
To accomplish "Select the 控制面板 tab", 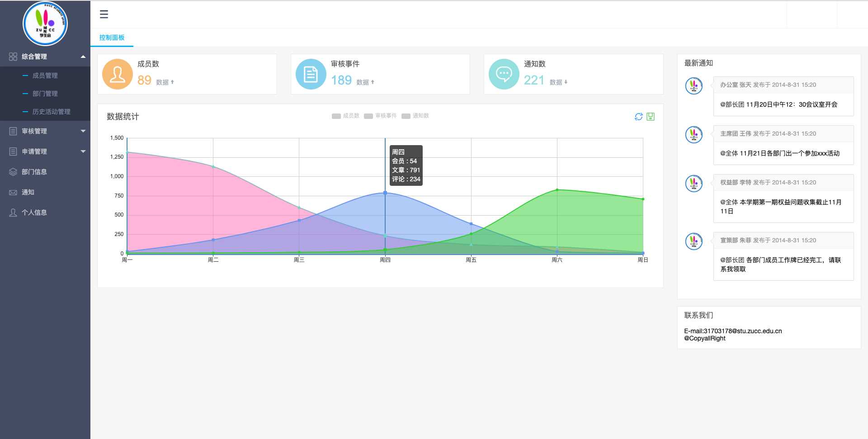I will pos(112,38).
